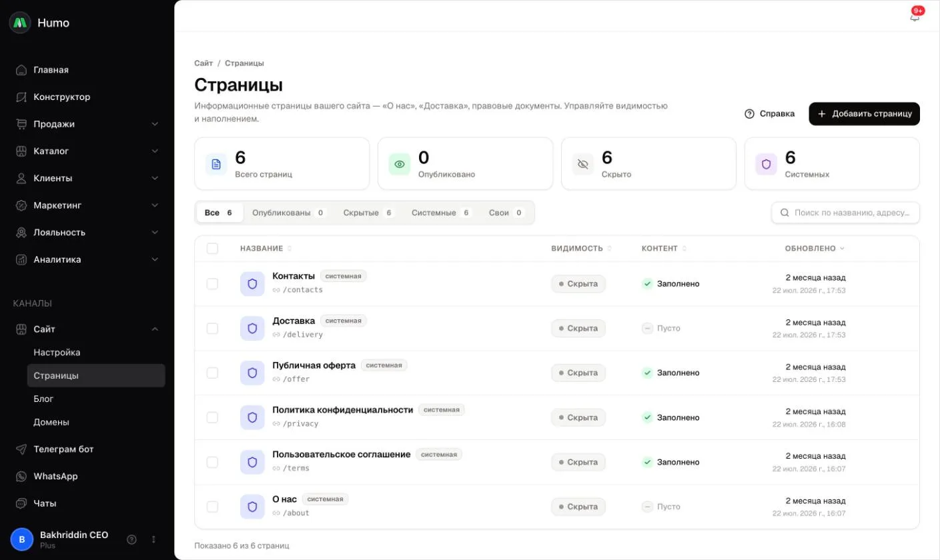Sort table by Видимость column
940x560 pixels.
pos(582,249)
